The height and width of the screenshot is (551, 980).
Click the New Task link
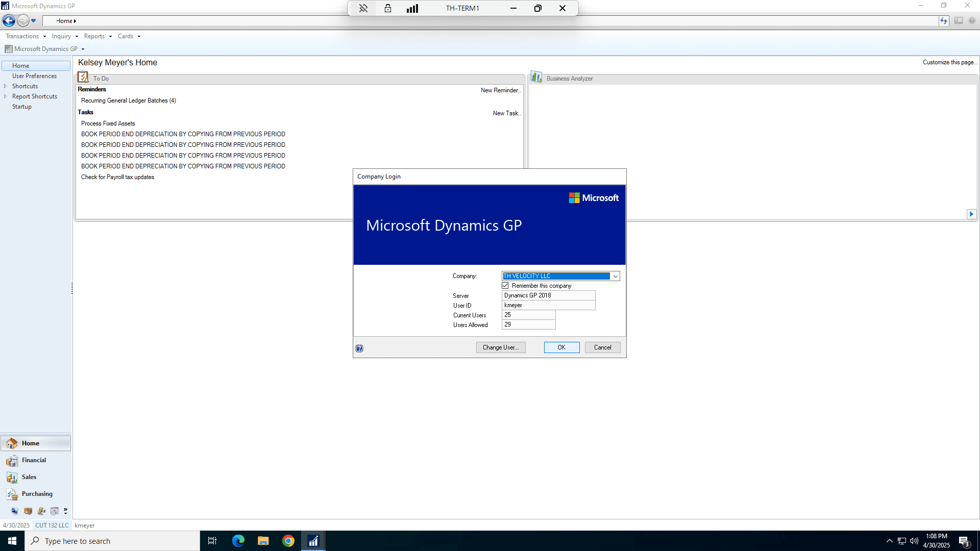507,113
